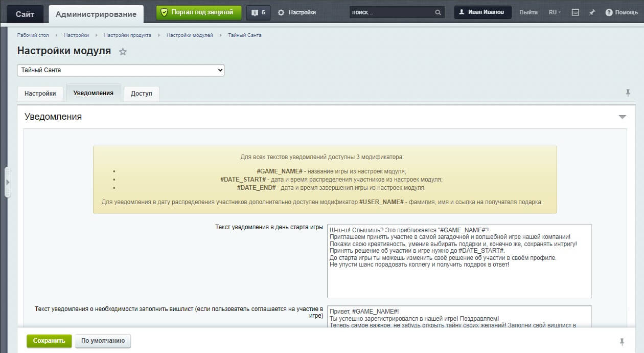Open the Тайный Санта module dropdown
The height and width of the screenshot is (353, 644).
click(x=121, y=70)
